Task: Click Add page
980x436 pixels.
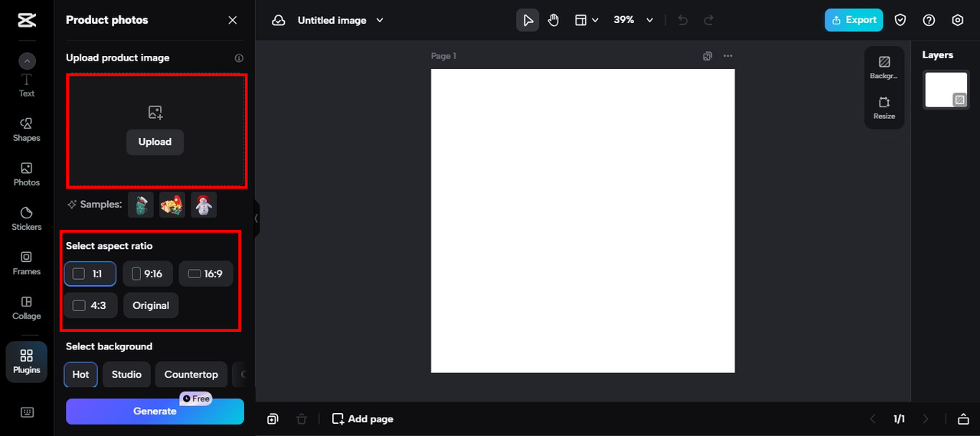Action: point(363,419)
